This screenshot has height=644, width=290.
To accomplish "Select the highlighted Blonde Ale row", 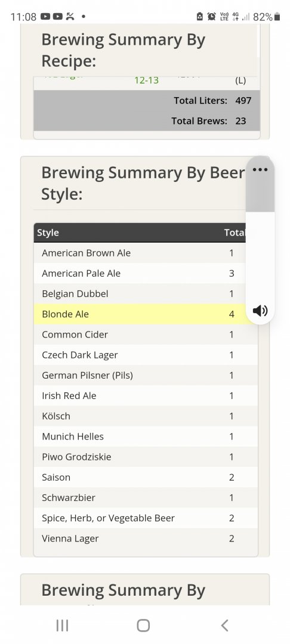I will coord(146,314).
